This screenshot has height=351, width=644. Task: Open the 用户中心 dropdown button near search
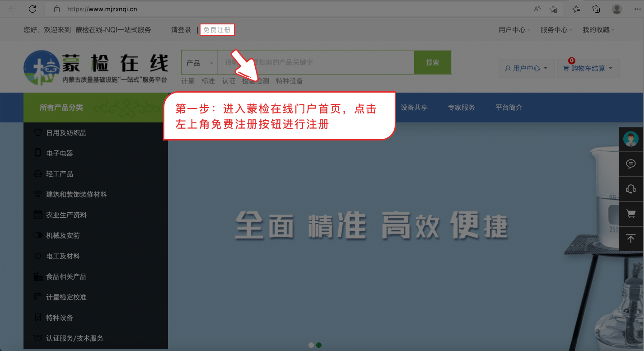click(x=526, y=68)
